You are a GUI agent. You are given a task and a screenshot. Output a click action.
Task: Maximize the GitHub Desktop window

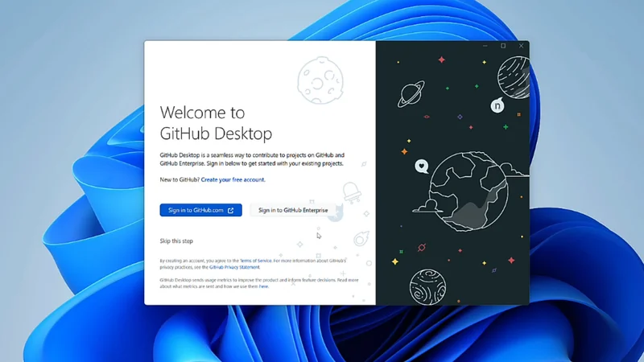(503, 46)
